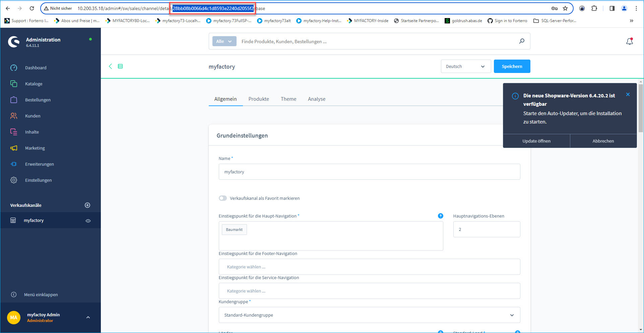This screenshot has height=333, width=644.
Task: Select the myfactory sales channel
Action: tap(34, 220)
